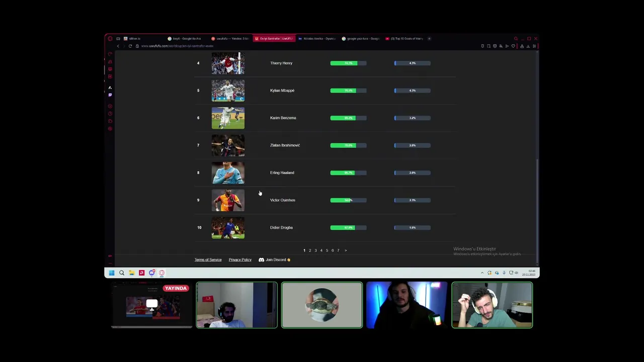Switch to the beyti Google search tab
Image resolution: width=644 pixels, height=362 pixels.
pyautogui.click(x=187, y=39)
